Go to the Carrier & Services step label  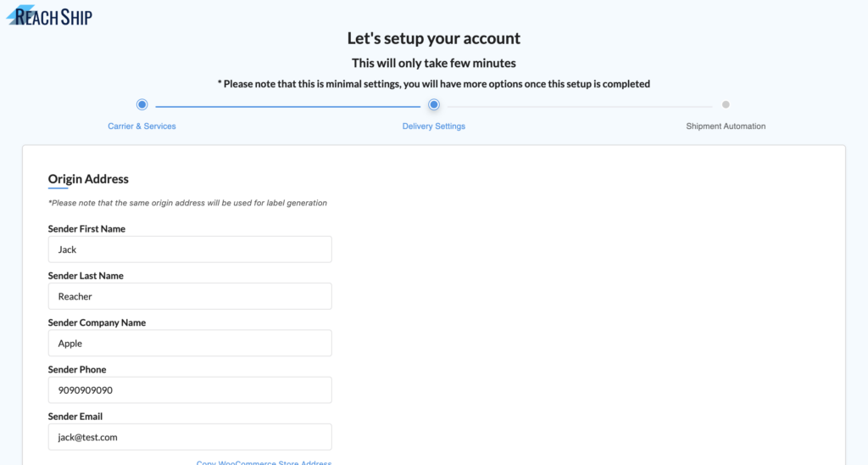tap(142, 126)
